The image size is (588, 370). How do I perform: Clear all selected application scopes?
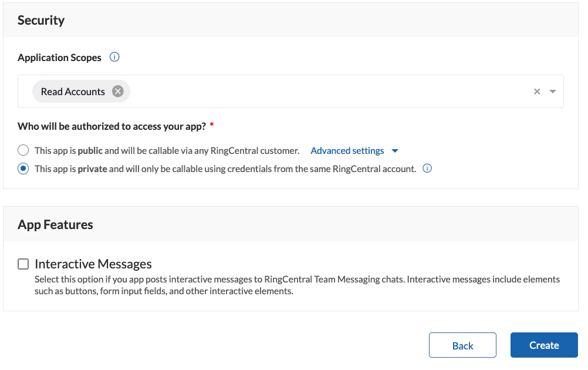(x=537, y=92)
